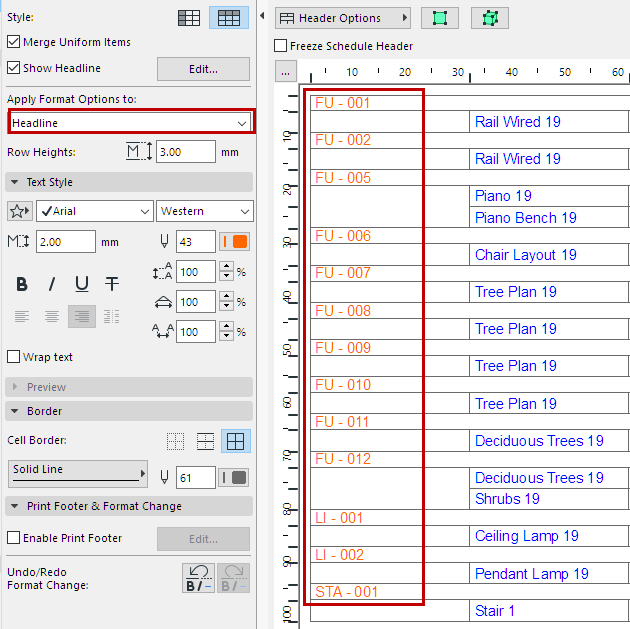Click the border pen icon beside 61
The width and height of the screenshot is (630, 629).
[x=164, y=478]
